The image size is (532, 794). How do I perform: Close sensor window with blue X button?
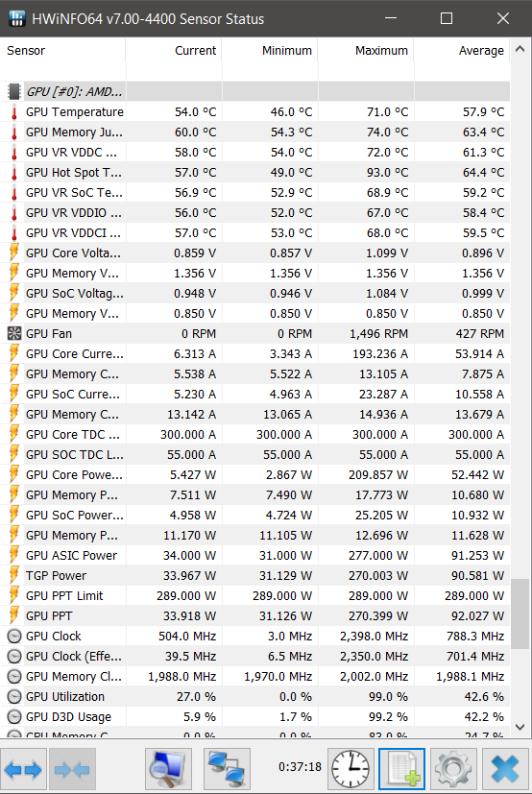[x=505, y=770]
